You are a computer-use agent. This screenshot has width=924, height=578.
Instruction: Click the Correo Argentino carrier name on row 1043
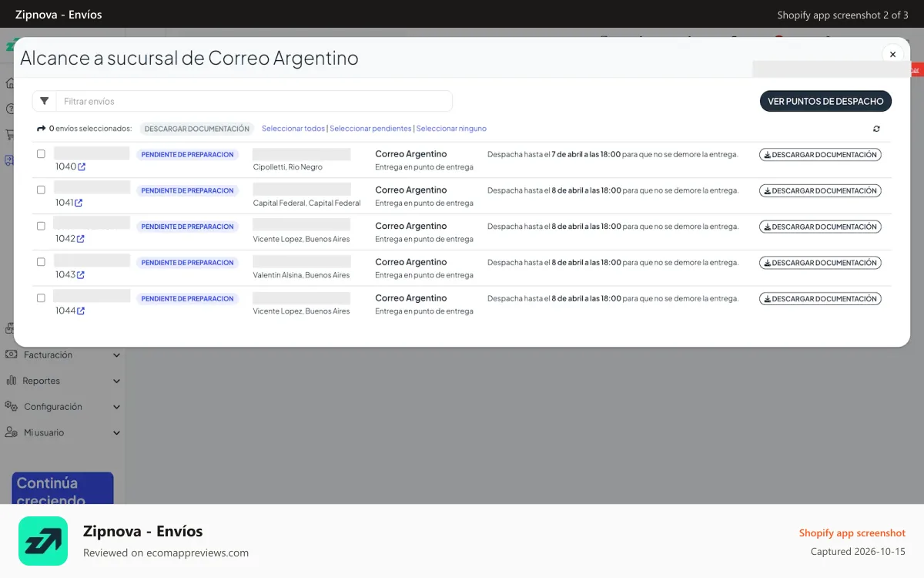(411, 262)
